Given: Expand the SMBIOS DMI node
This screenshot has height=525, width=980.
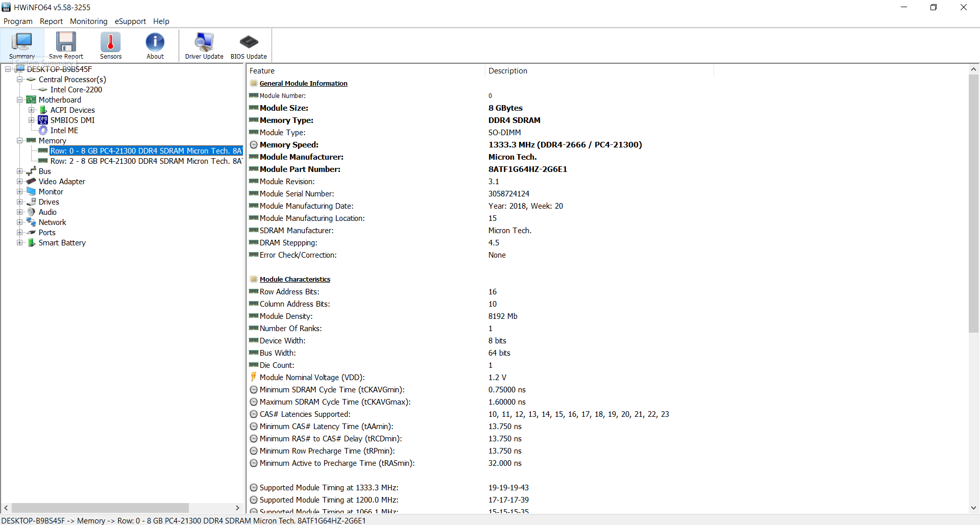Looking at the screenshot, I should coord(31,120).
